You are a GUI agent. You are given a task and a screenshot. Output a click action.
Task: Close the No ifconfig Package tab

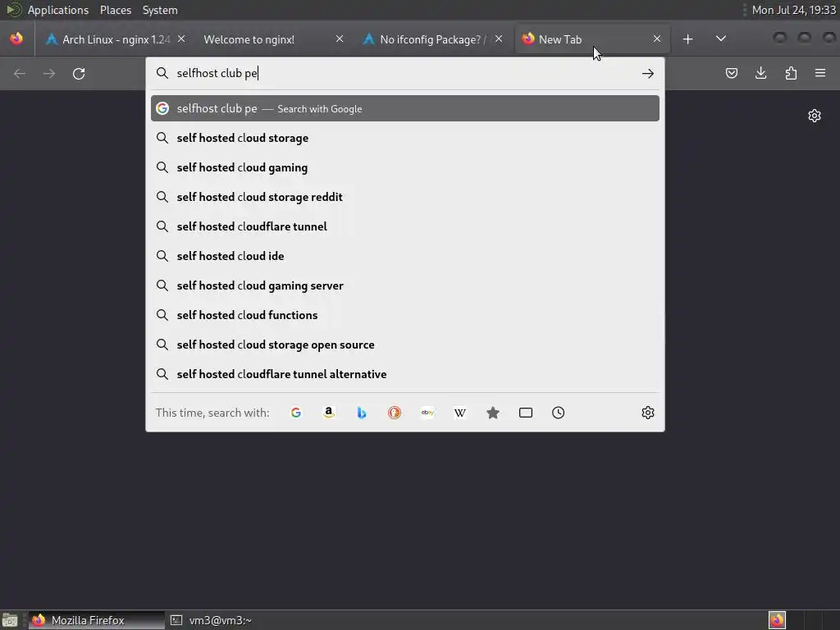[x=499, y=39]
